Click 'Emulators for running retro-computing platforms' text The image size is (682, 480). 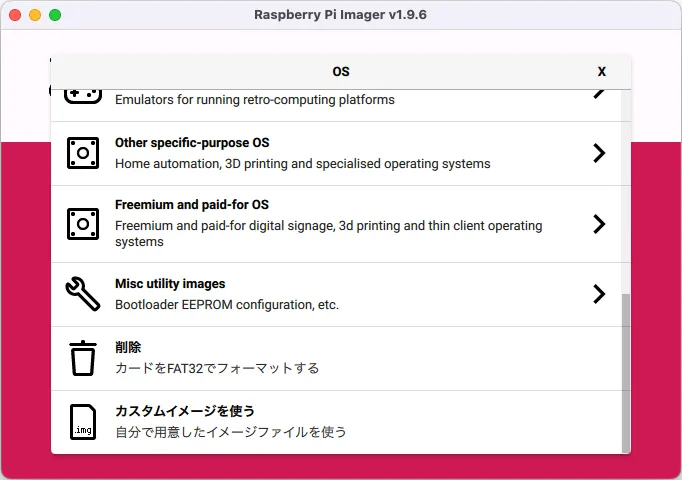click(x=254, y=100)
